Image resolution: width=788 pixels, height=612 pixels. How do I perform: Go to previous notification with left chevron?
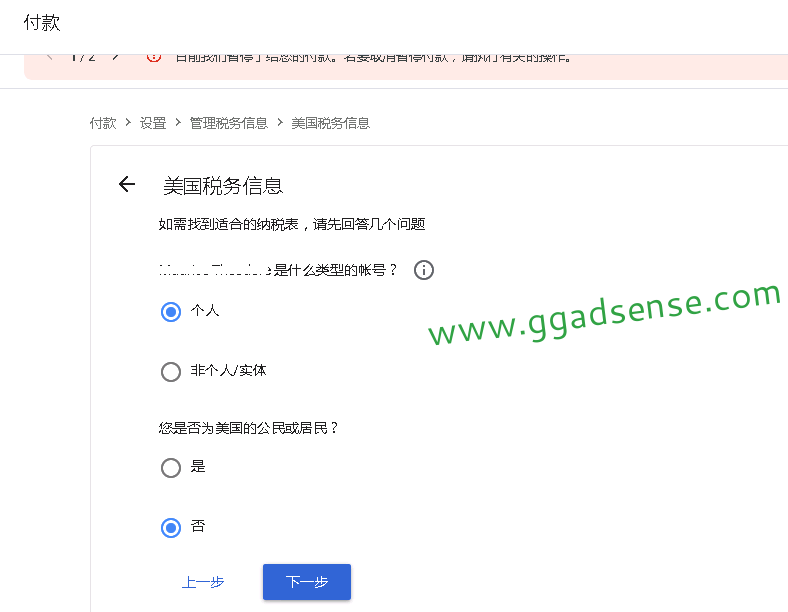49,57
